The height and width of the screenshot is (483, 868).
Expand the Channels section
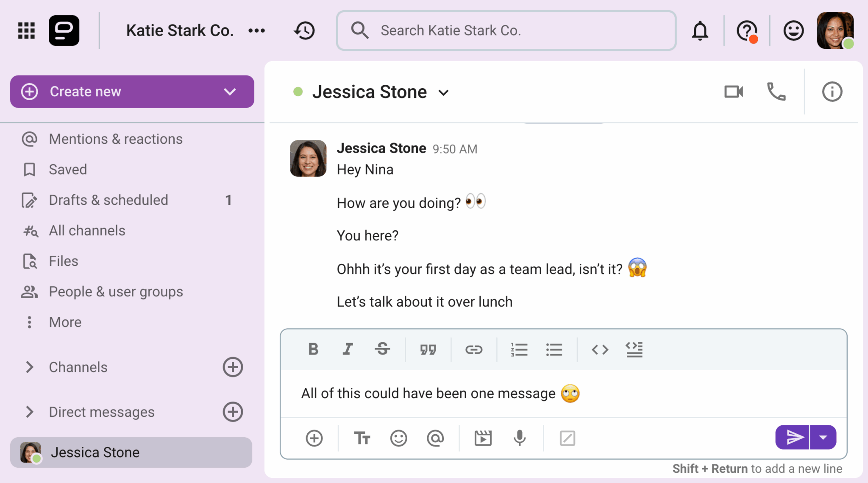(29, 367)
